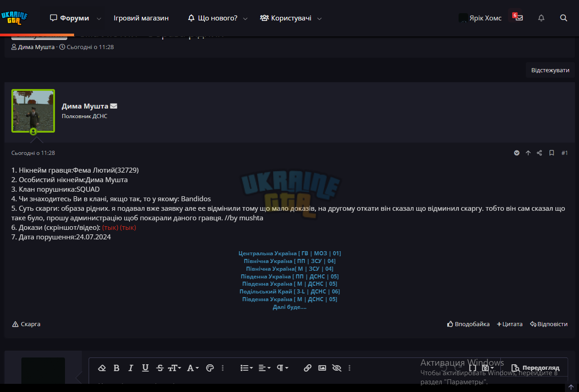
Task: Quote the post with Цитата
Action: tap(509, 324)
